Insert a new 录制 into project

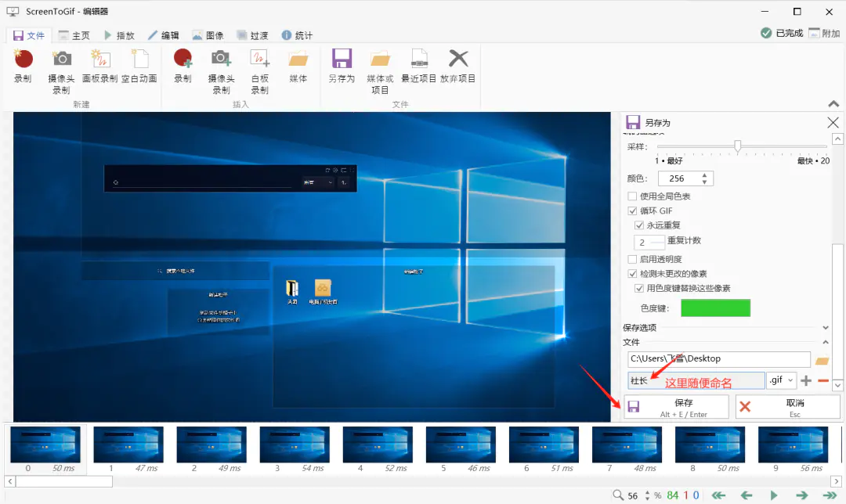coord(183,66)
